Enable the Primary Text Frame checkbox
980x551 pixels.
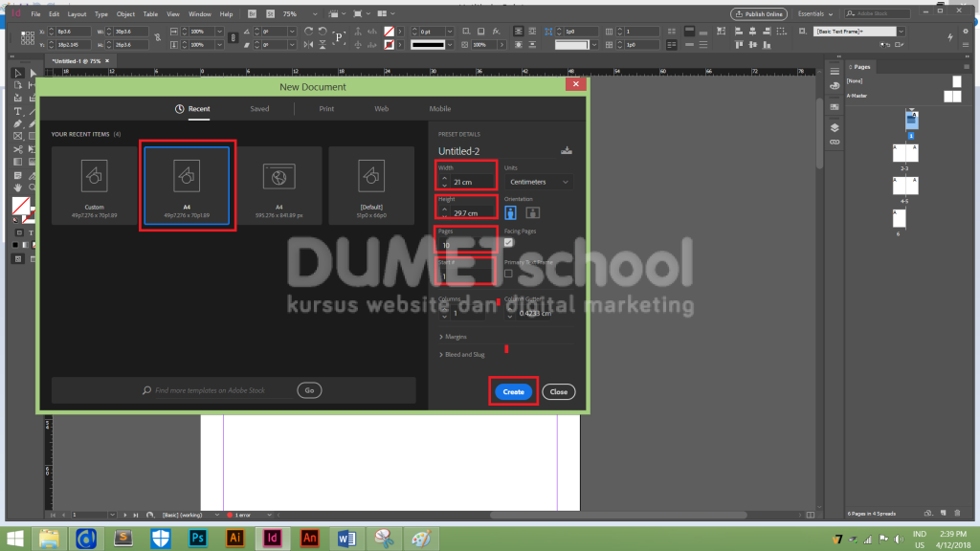[508, 274]
